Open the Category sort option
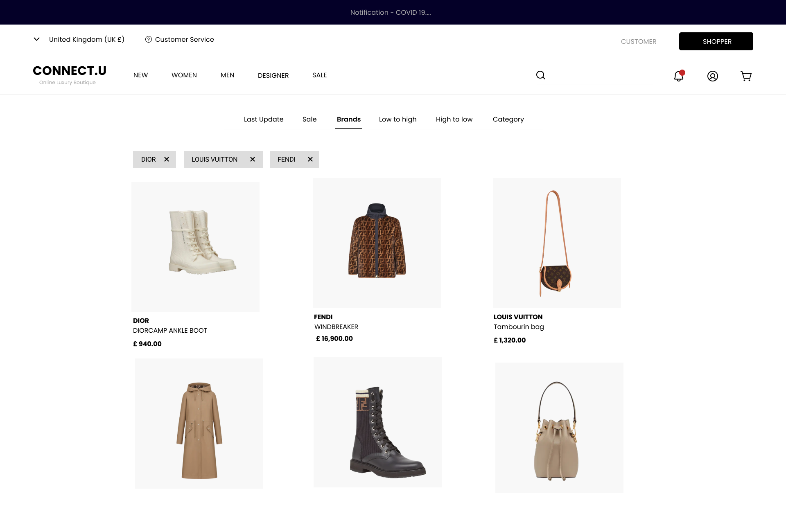The height and width of the screenshot is (532, 786). (x=508, y=119)
